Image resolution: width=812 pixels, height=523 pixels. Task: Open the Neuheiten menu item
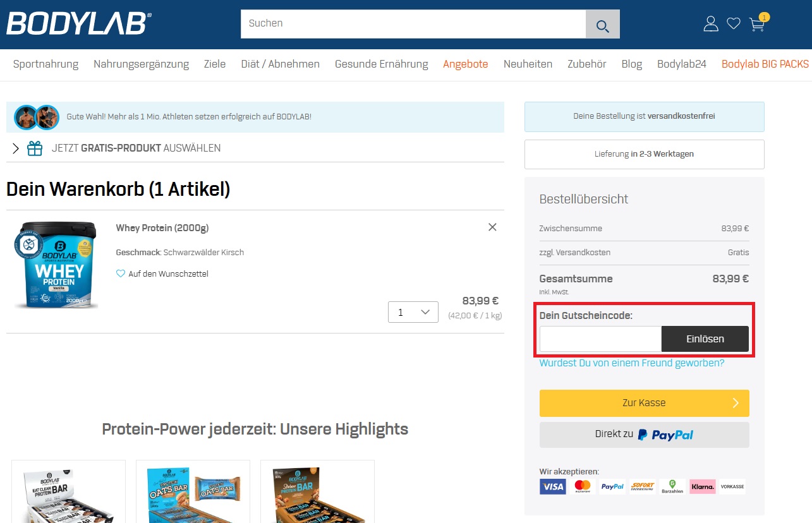(x=528, y=64)
